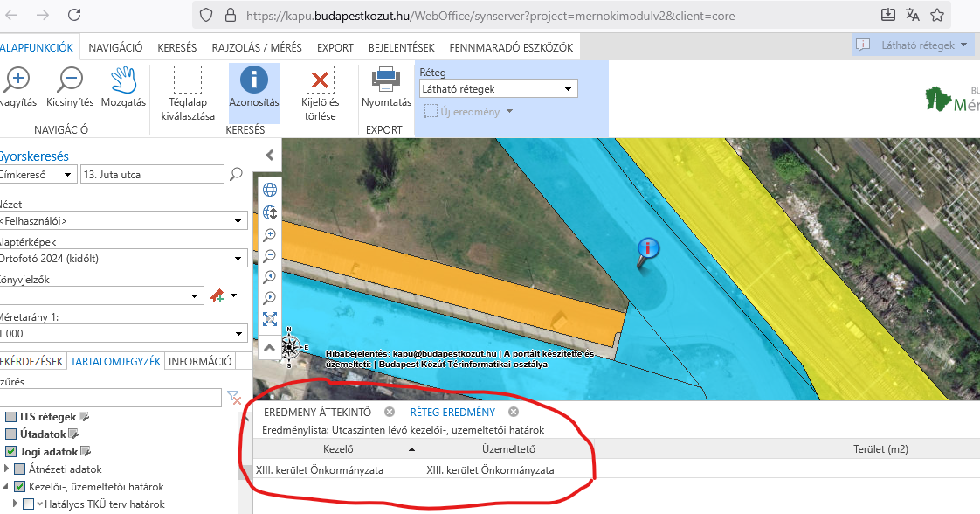The image size is (980, 514).
Task: Expand the Átnézeti adatok tree node
Action: coord(6,469)
